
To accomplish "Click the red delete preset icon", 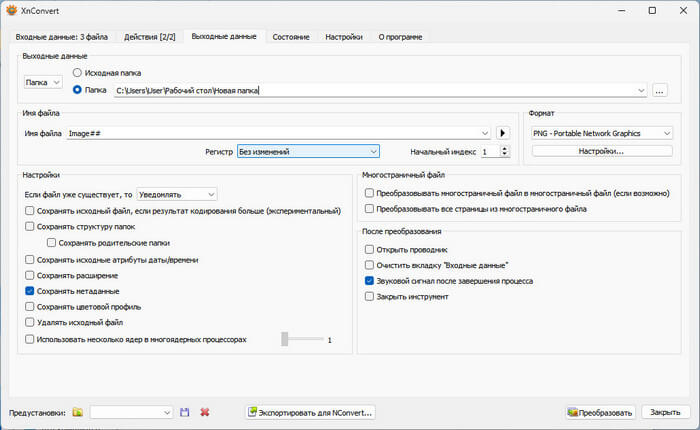I will (205, 412).
